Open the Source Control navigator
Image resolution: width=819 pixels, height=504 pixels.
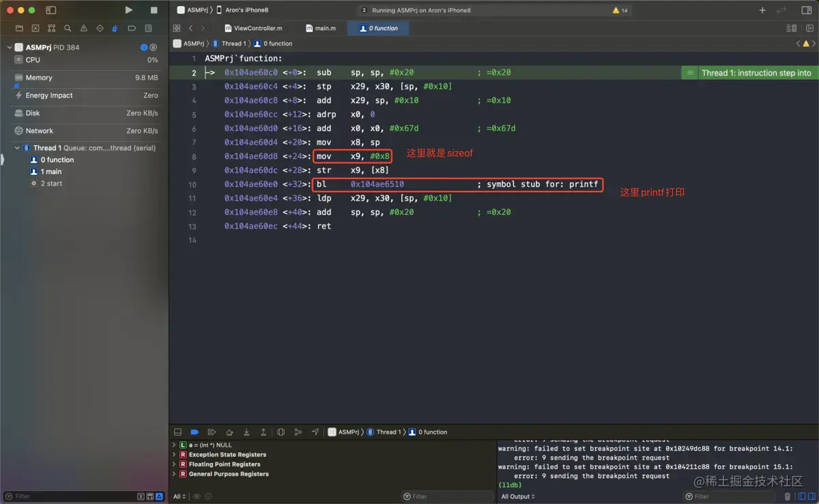[35, 29]
